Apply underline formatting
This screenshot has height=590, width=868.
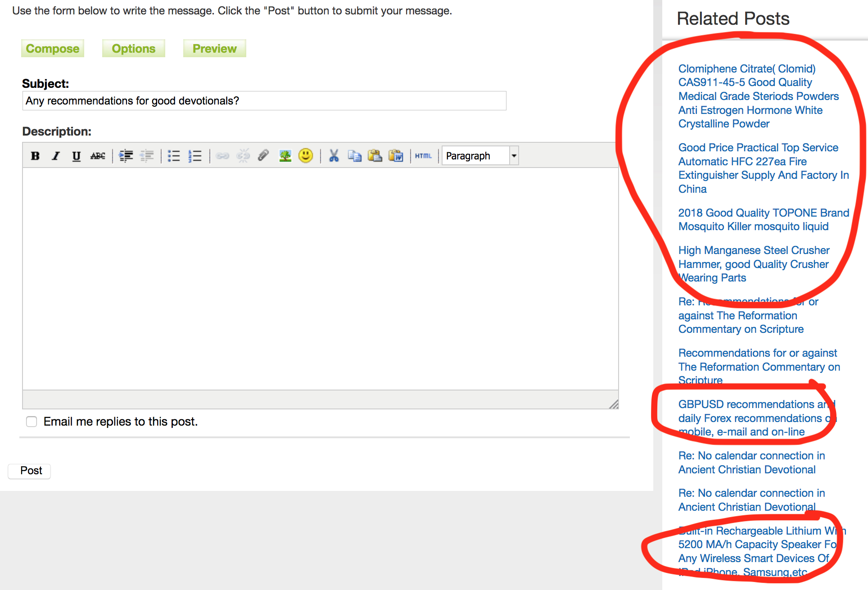[x=76, y=156]
